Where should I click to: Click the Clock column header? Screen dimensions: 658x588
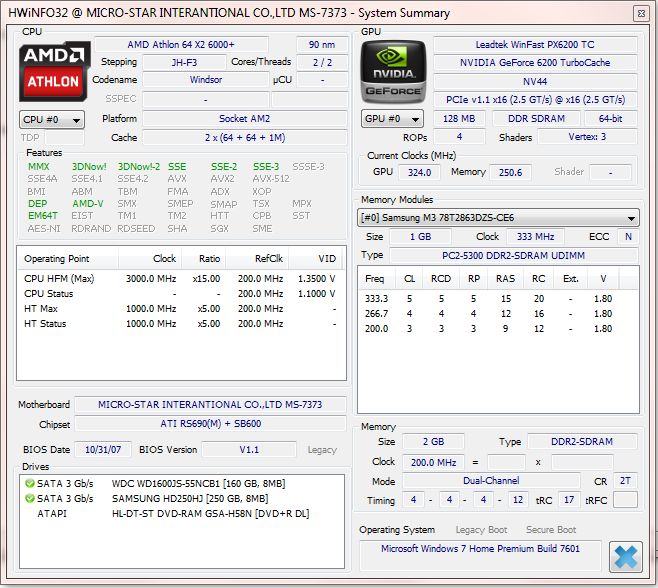tap(150, 259)
